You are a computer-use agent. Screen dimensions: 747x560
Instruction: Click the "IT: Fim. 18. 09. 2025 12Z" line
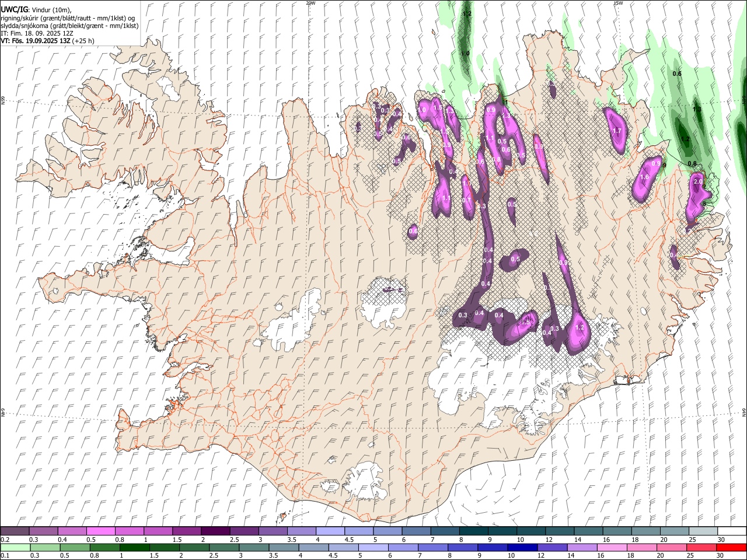(37, 33)
